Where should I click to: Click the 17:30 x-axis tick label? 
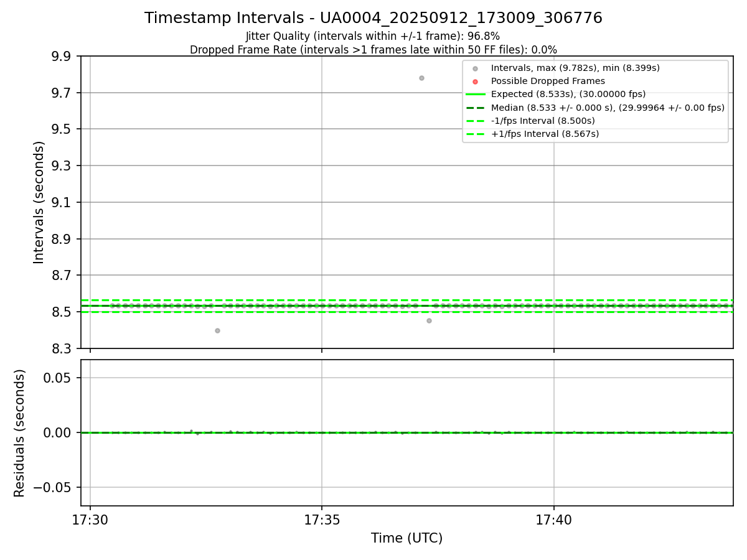tap(90, 520)
